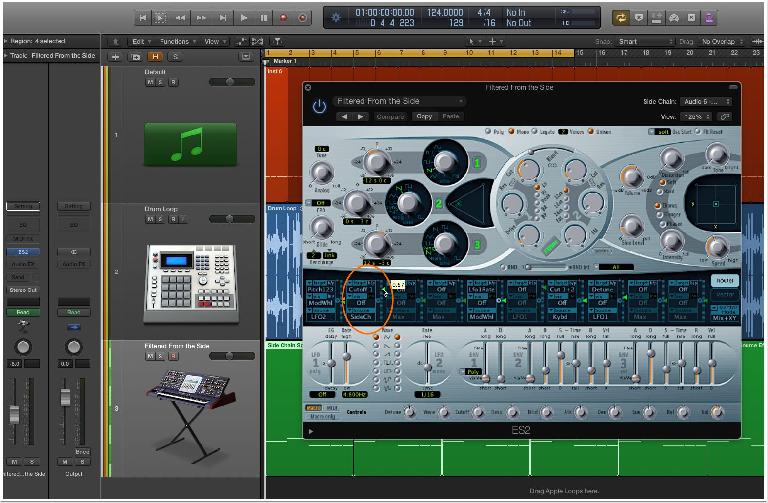This screenshot has width=768, height=503.
Task: Click the Oscillator 1 wave knob
Action: [x=445, y=162]
